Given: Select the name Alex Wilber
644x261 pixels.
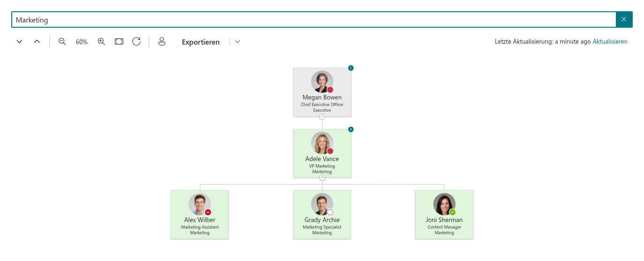Looking at the screenshot, I should click(x=200, y=220).
